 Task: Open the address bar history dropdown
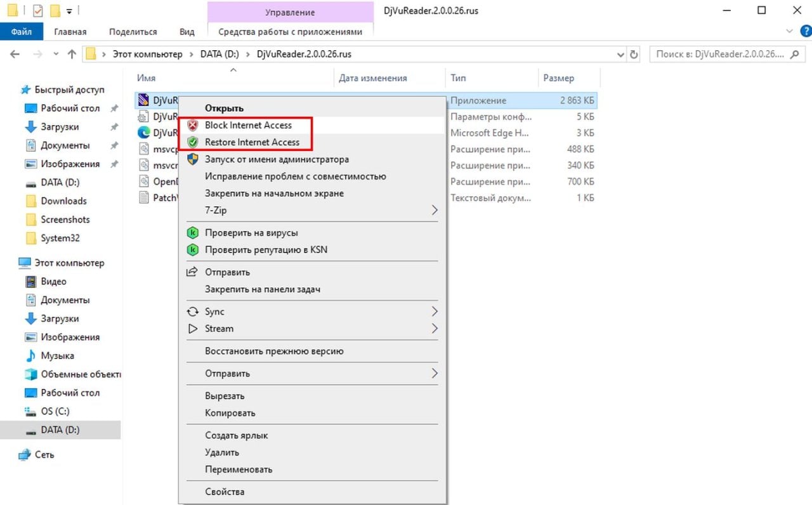pos(621,55)
